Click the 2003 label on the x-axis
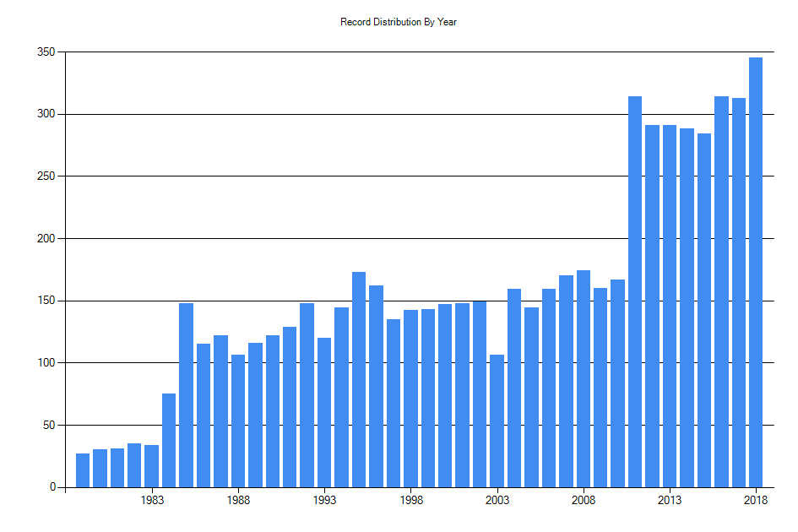798x532 pixels. click(x=497, y=500)
